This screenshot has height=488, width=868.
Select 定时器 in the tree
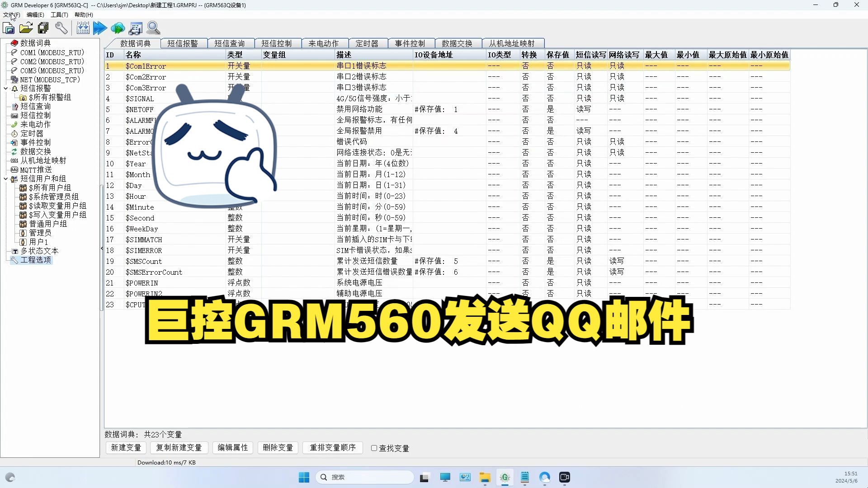pos(32,133)
